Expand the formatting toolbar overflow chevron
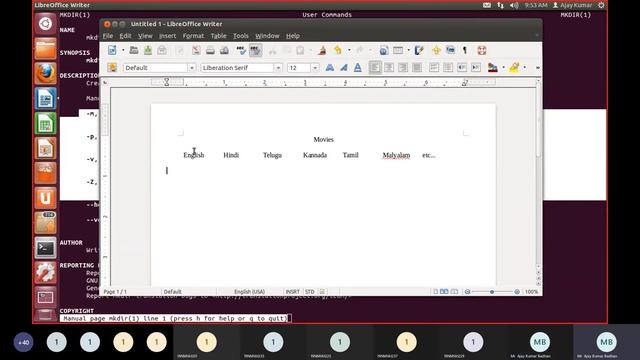Screen dimensions: 640x360 (x=538, y=68)
